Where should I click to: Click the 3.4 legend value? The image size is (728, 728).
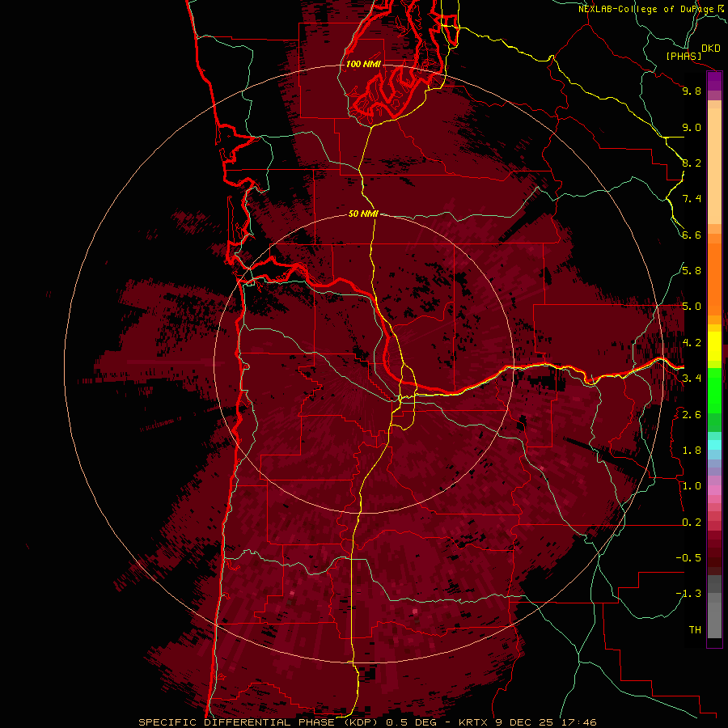[x=692, y=379]
